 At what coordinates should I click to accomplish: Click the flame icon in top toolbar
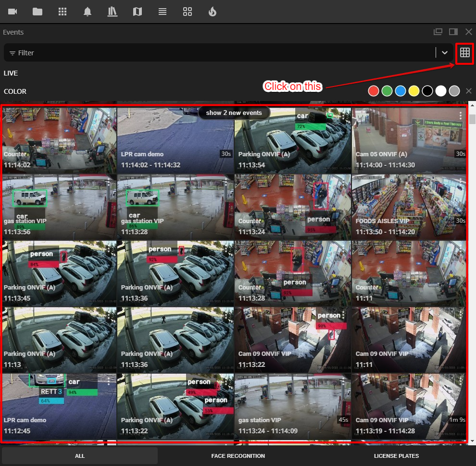[213, 12]
